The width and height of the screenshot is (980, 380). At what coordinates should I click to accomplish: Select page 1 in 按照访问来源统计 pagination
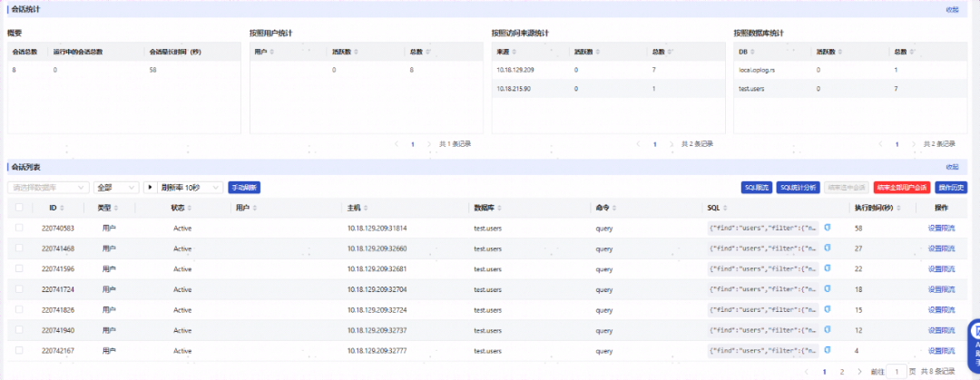point(655,144)
